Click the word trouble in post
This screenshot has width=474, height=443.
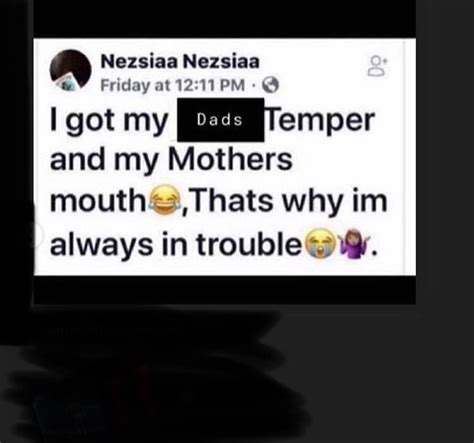coord(249,244)
